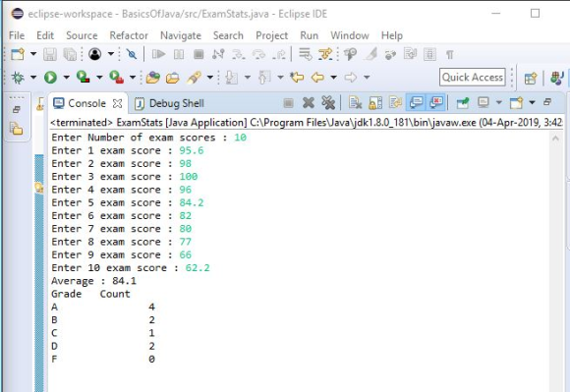
Task: Open the Project menu
Action: 272,35
